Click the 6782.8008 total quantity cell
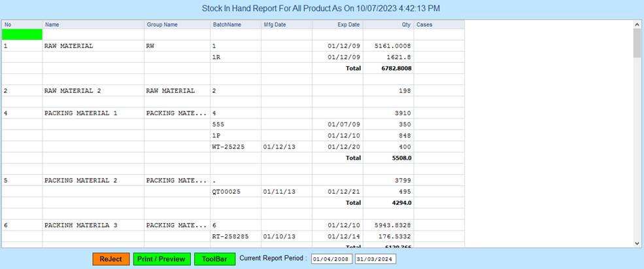This screenshot has height=269, width=644. [388, 68]
